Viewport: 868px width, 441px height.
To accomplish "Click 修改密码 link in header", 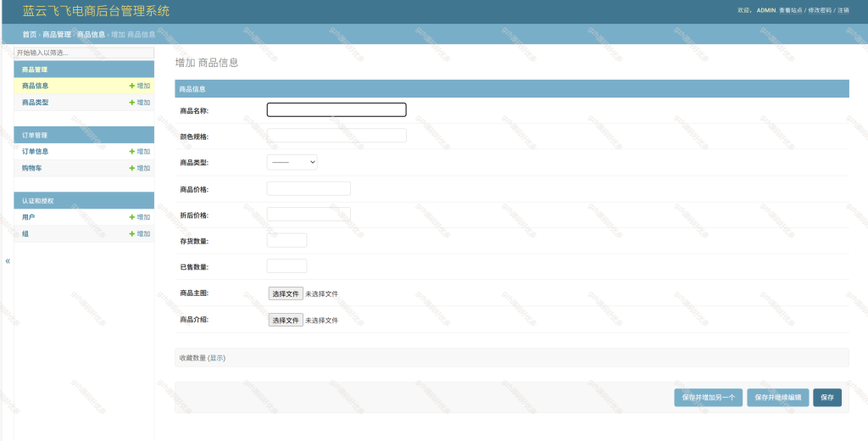I will (x=820, y=10).
